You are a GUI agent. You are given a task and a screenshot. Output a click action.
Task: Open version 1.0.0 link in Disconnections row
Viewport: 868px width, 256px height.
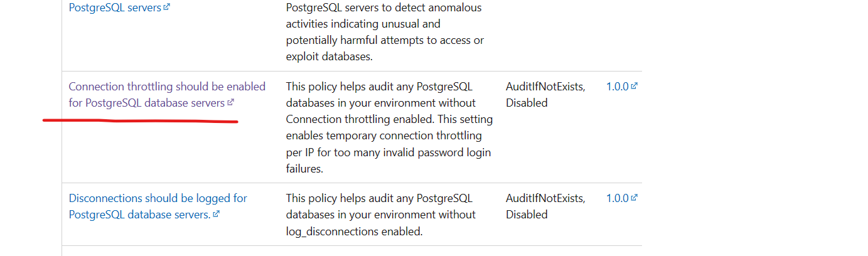point(618,198)
